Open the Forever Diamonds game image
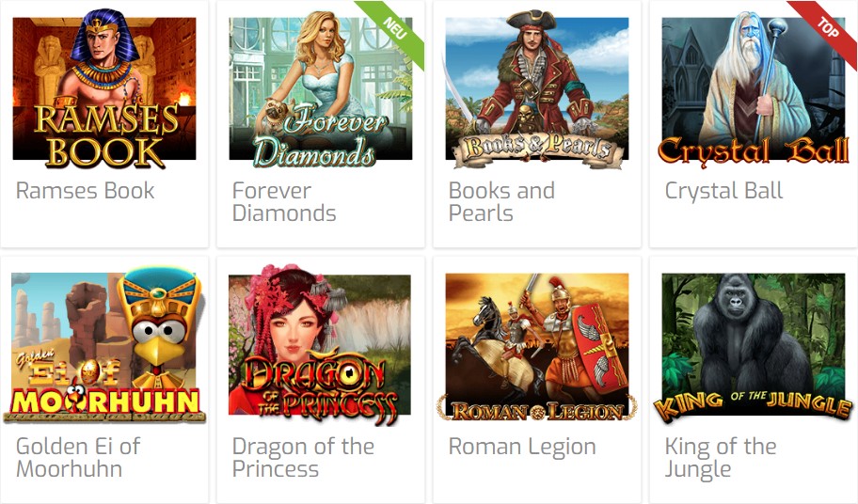This screenshot has width=858, height=504. click(x=321, y=88)
